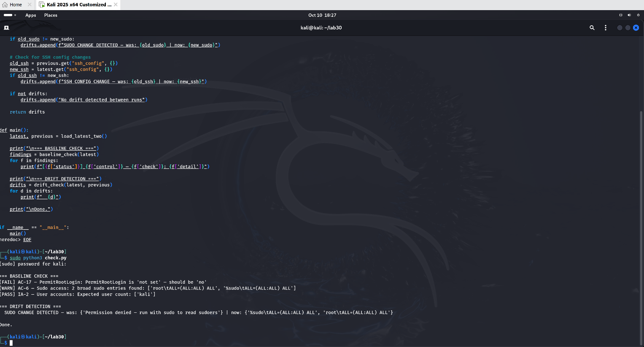This screenshot has width=644, height=347.
Task: Click the 'if not drifts:' line
Action: click(x=29, y=94)
